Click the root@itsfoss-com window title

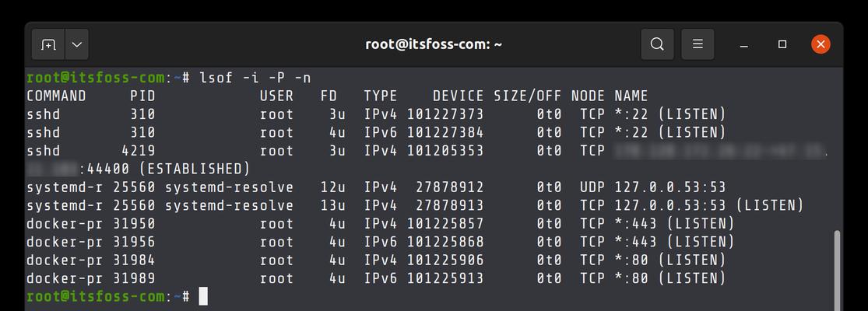434,44
